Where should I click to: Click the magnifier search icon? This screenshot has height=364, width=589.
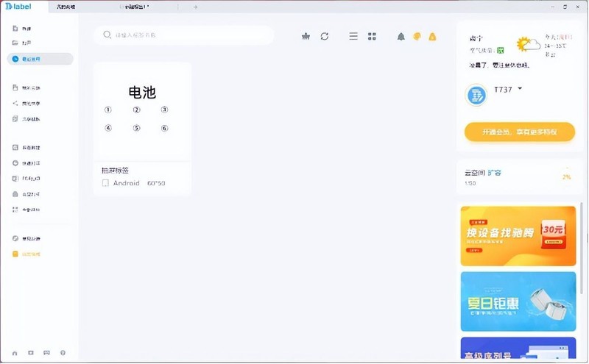[107, 35]
